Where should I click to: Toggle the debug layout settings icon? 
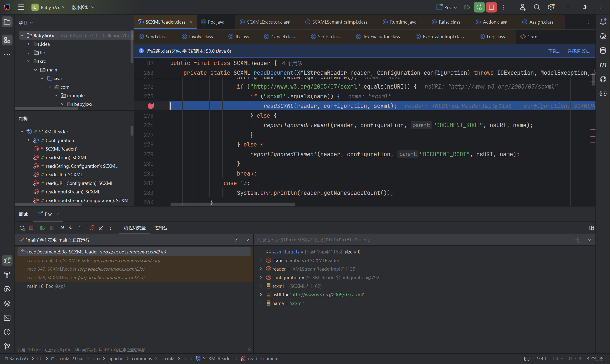(591, 228)
